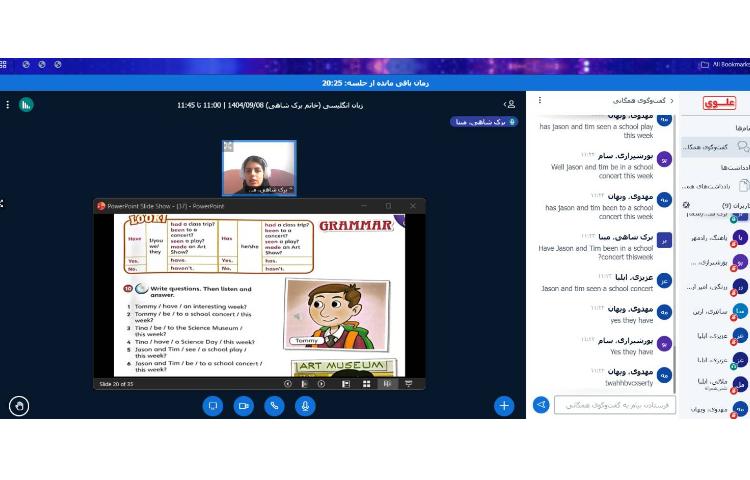Click the phone audio button

coord(274,406)
